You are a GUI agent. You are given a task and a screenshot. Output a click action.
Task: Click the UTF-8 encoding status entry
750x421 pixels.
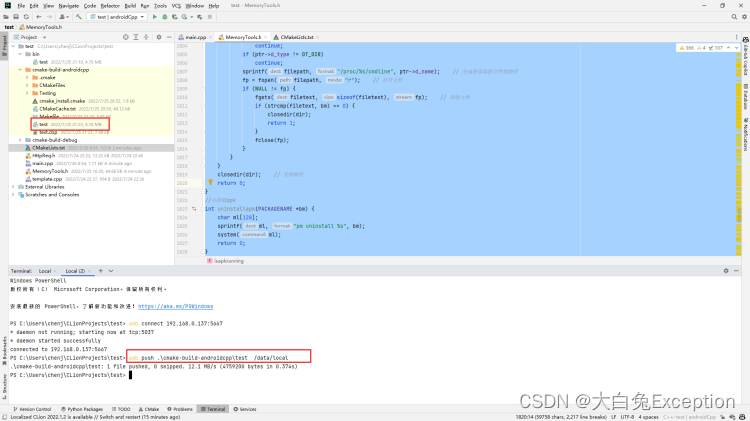(x=627, y=417)
